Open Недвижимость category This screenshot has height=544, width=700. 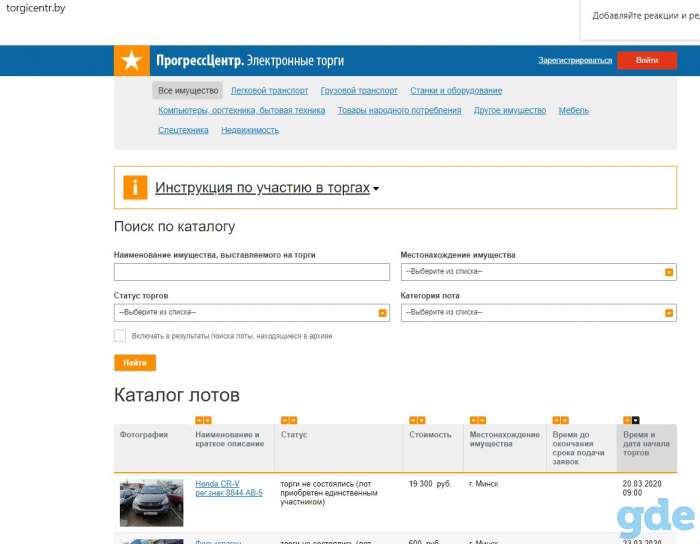[x=250, y=130]
